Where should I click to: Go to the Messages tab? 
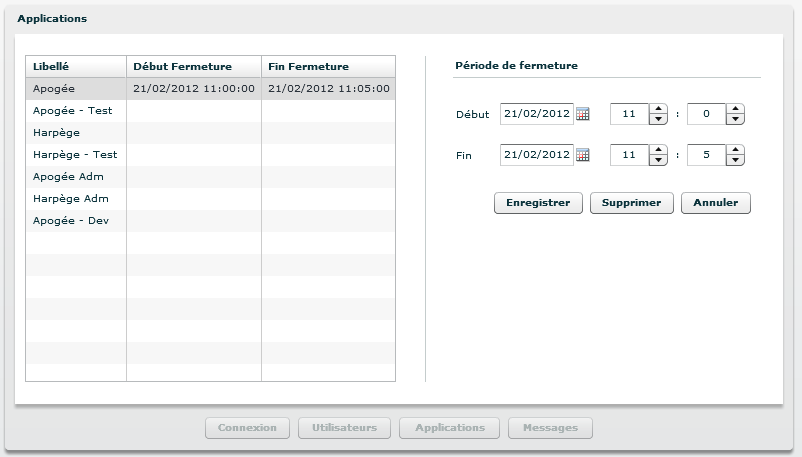[x=550, y=428]
